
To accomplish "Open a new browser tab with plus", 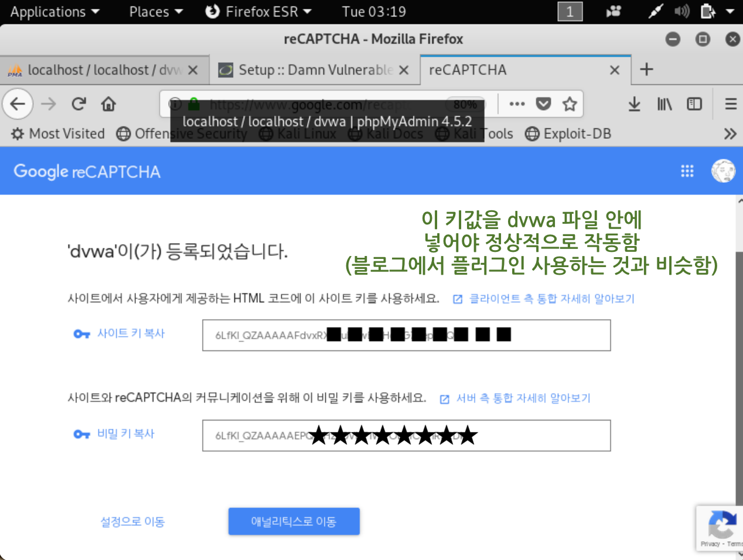I will tap(646, 69).
